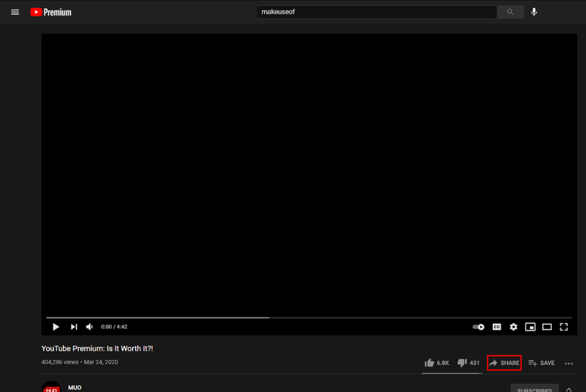Click the SUBSCRIBED button
586x392 pixels.
click(535, 388)
